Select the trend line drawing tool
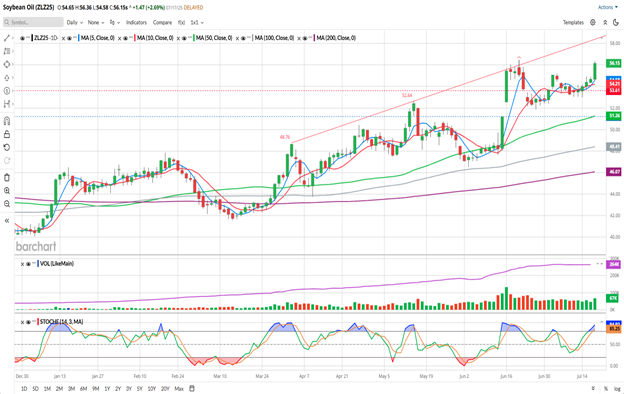This screenshot has height=394, width=624. pos(6,38)
